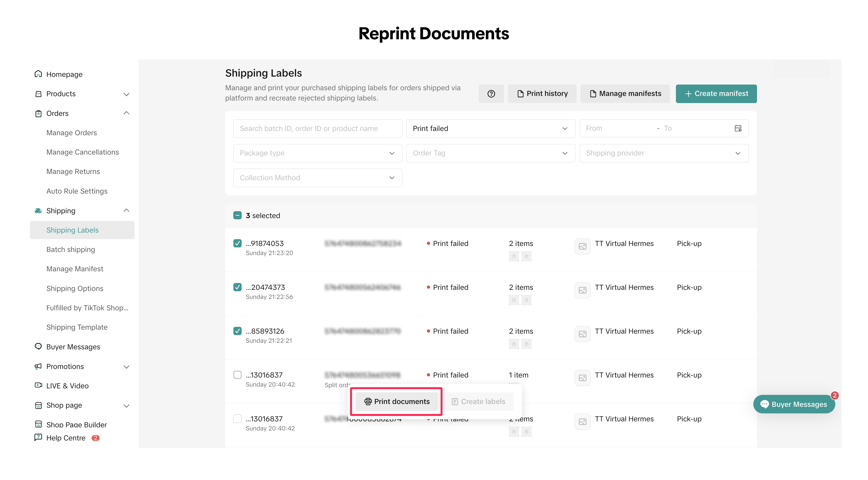Toggle the '3 selected' select-all checkbox

[x=237, y=216]
